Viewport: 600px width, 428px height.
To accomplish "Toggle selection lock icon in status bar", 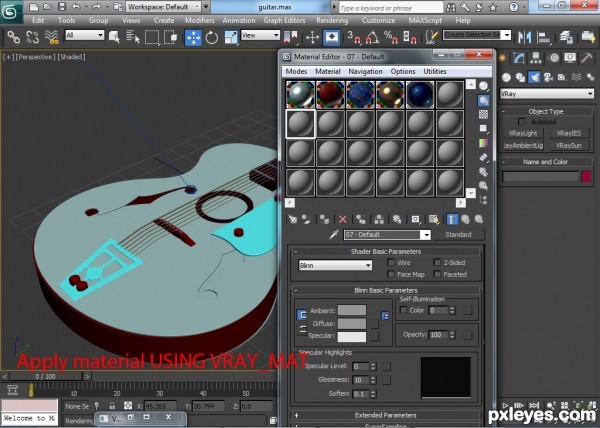I will point(112,405).
